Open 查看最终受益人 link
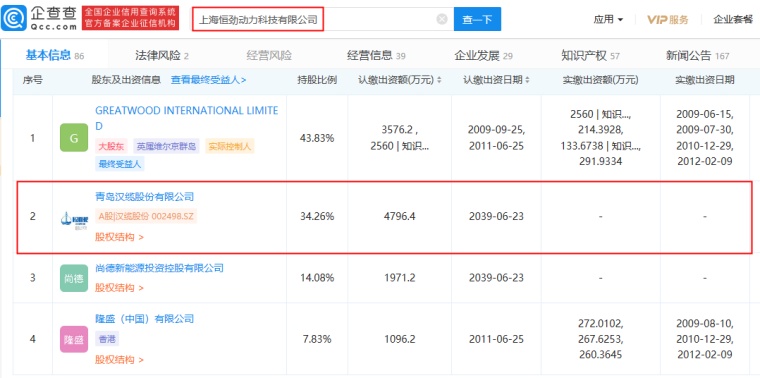 click(x=208, y=80)
